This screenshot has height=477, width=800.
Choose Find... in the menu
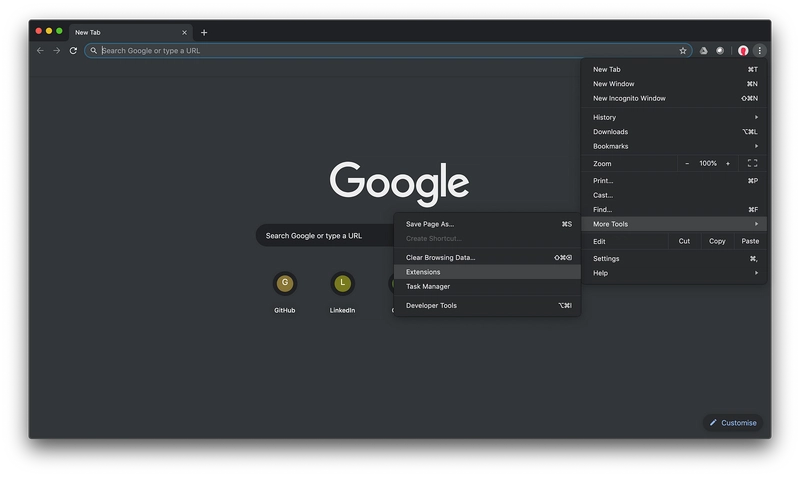674,210
